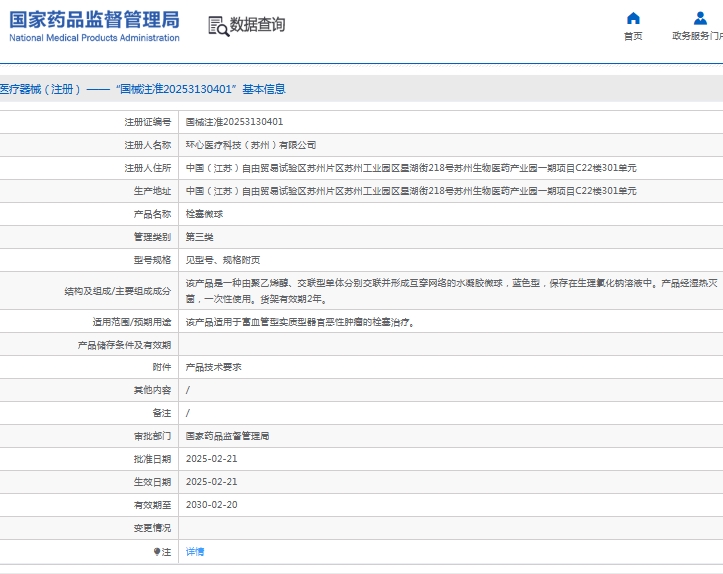Screen dimensions: 723x574
Task: Click the 注册人住所 address value
Action: tap(411, 168)
